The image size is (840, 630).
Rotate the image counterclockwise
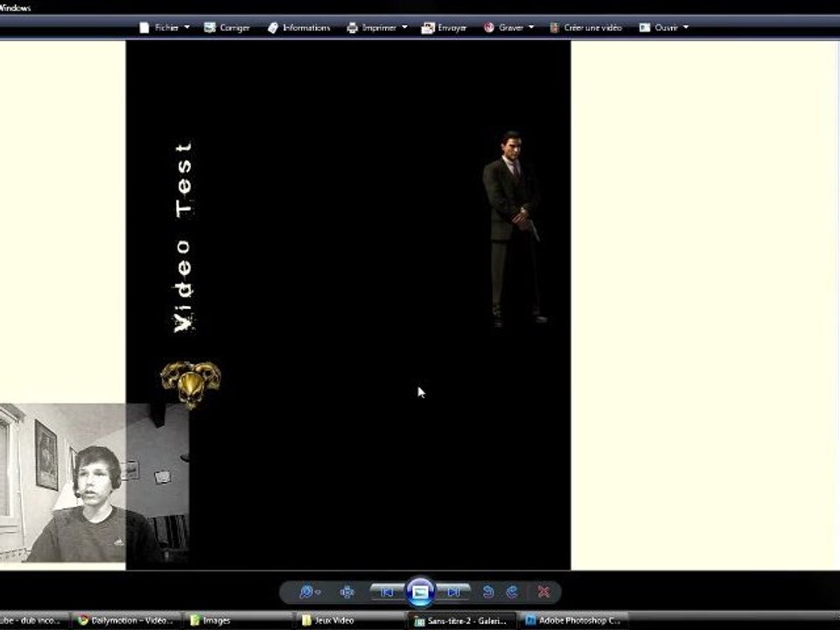(x=488, y=592)
